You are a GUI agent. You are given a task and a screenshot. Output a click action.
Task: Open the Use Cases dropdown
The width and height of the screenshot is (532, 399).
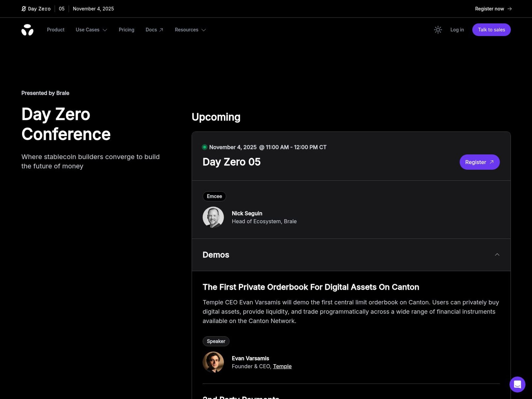(91, 30)
